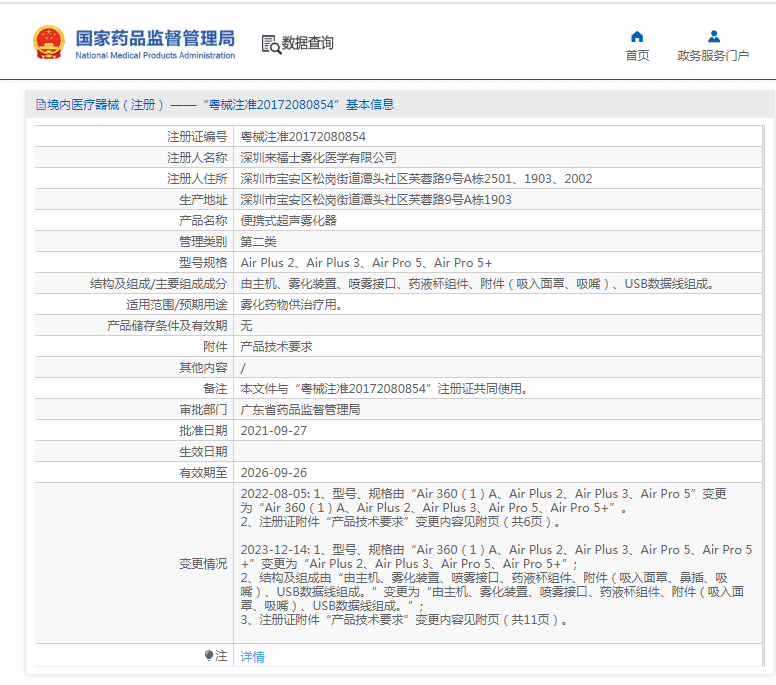Click the 附件 row label
Screen dimensions: 776x685
215,346
